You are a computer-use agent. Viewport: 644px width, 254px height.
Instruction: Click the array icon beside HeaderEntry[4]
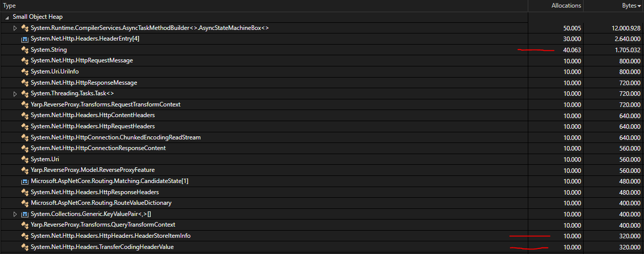(24, 39)
